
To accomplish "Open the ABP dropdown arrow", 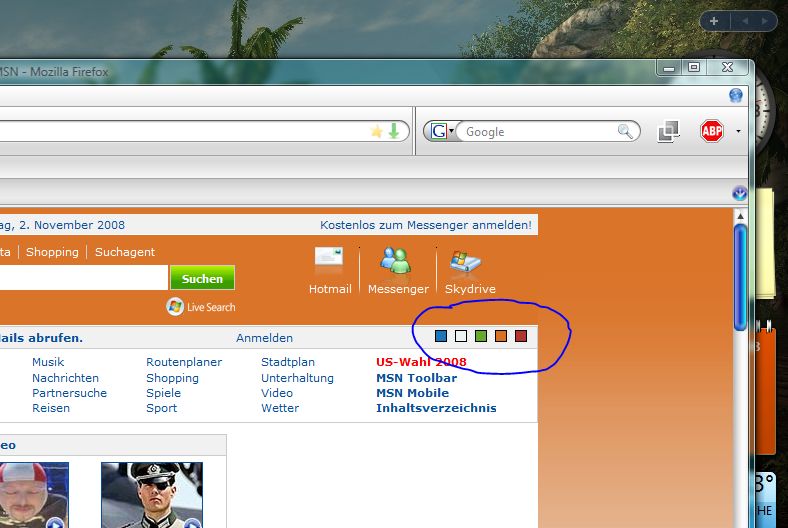I will (x=738, y=132).
